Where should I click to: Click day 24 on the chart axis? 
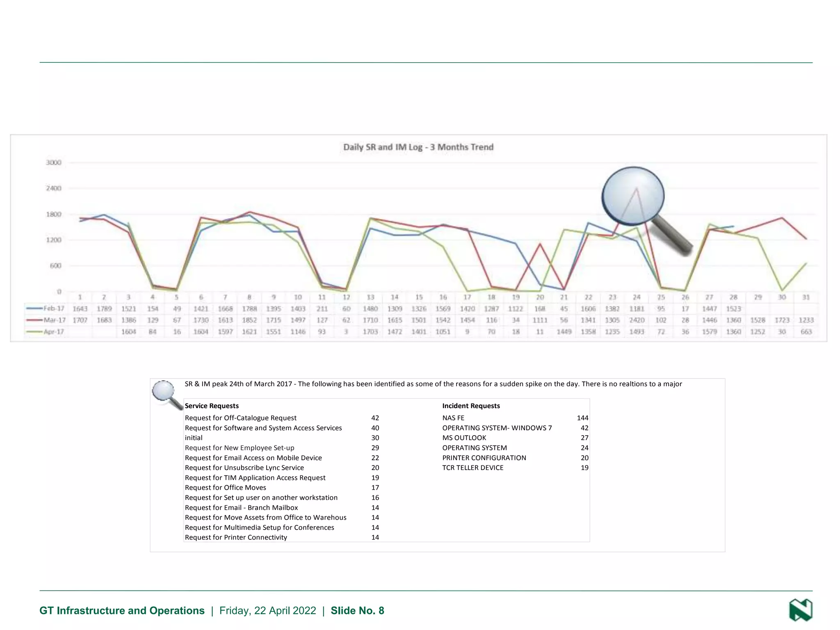[x=637, y=297]
